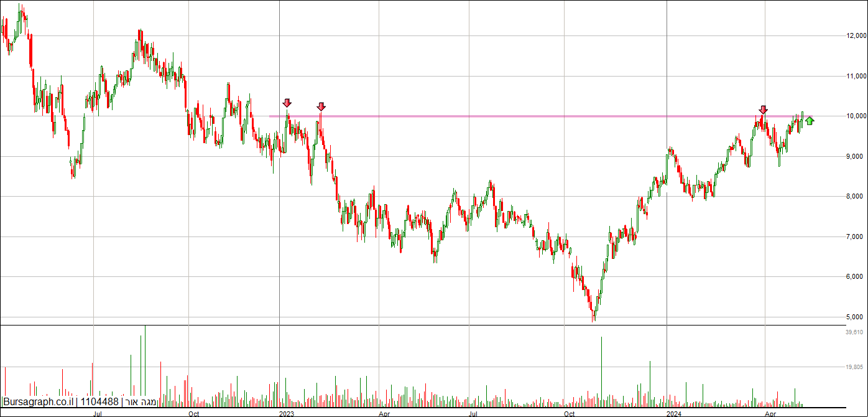
Task: Click the tallest volume bar in late October 2023
Action: coord(601,371)
